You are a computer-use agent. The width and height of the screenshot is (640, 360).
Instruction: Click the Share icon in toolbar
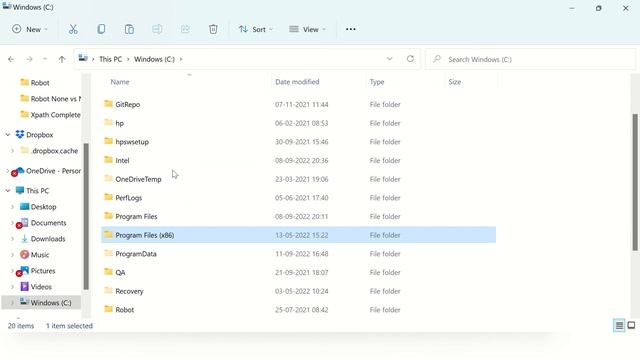click(x=185, y=29)
